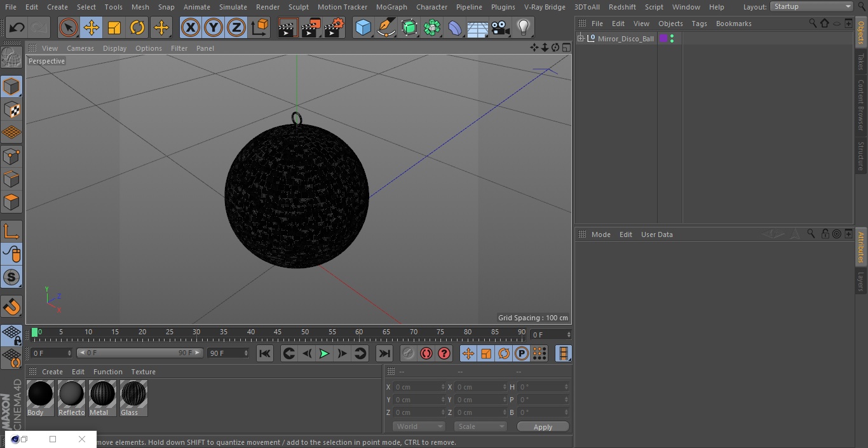Screen dimensions: 868x448
Task: Open the Layout Startup dropdown
Action: click(811, 6)
